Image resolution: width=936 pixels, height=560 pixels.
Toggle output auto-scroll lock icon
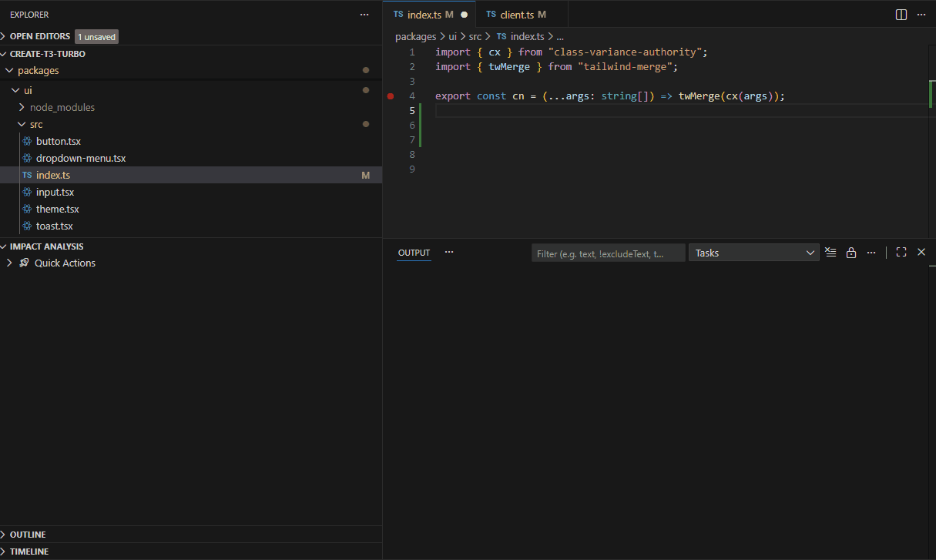tap(851, 253)
